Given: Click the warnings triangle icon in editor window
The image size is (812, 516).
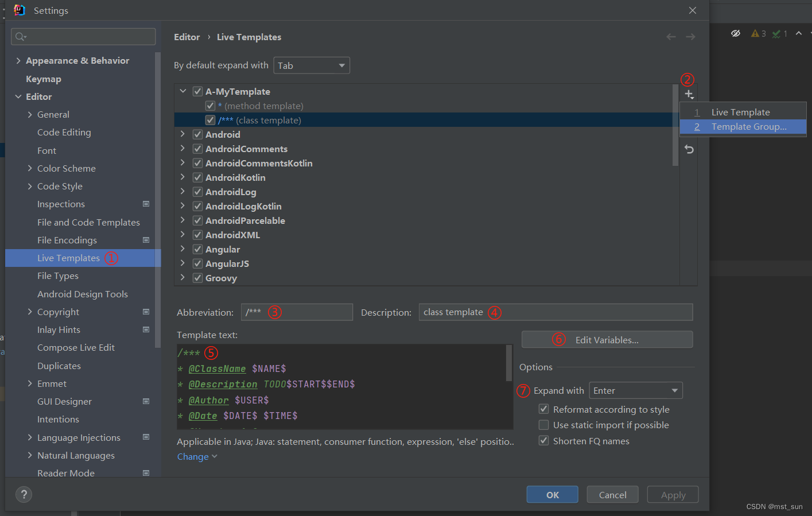Looking at the screenshot, I should [755, 33].
